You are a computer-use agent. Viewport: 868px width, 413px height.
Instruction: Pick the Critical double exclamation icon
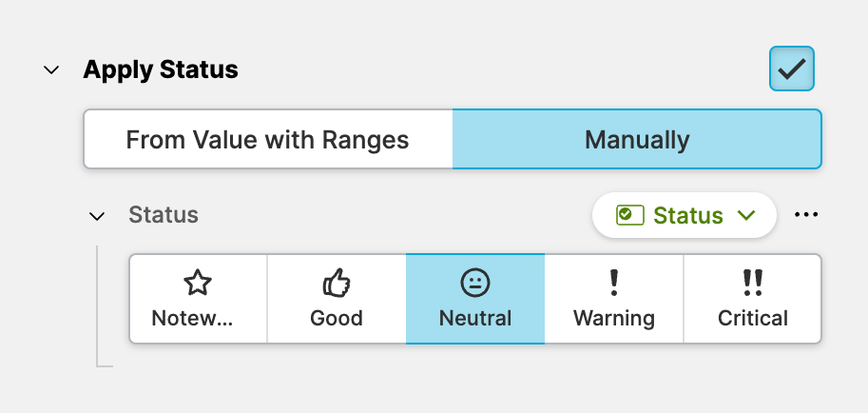point(752,282)
